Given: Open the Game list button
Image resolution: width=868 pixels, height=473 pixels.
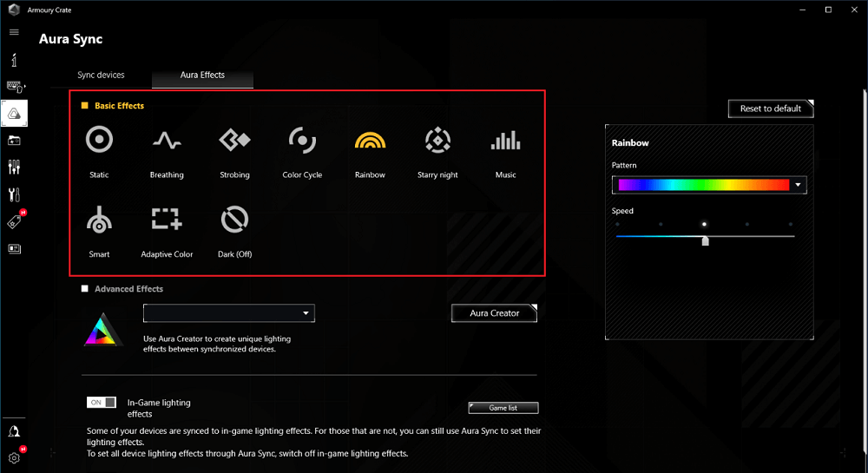Looking at the screenshot, I should (503, 408).
